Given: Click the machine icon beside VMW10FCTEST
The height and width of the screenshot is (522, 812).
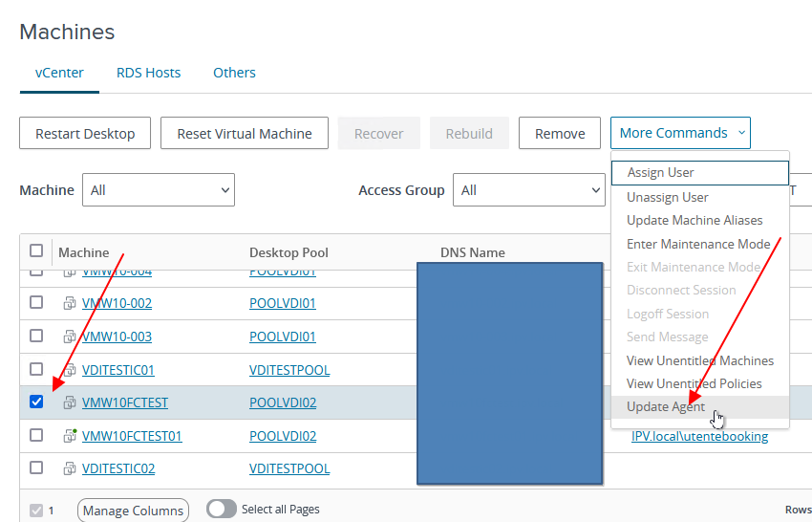Looking at the screenshot, I should pyautogui.click(x=70, y=402).
